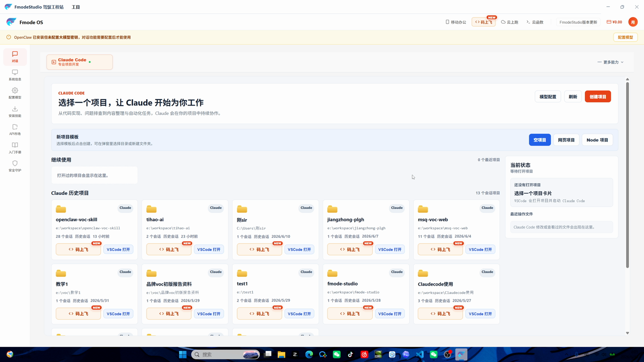The width and height of the screenshot is (644, 362).
Task: Click the 创建项目 button
Action: (598, 97)
